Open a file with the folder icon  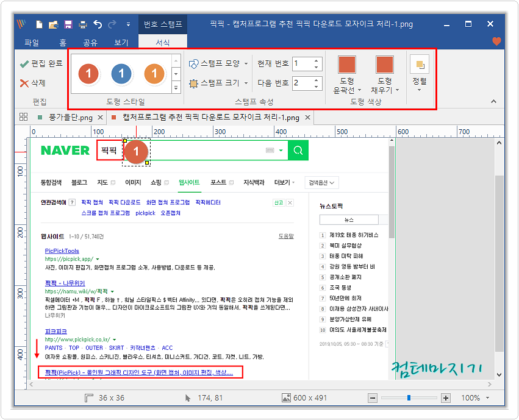(x=53, y=24)
